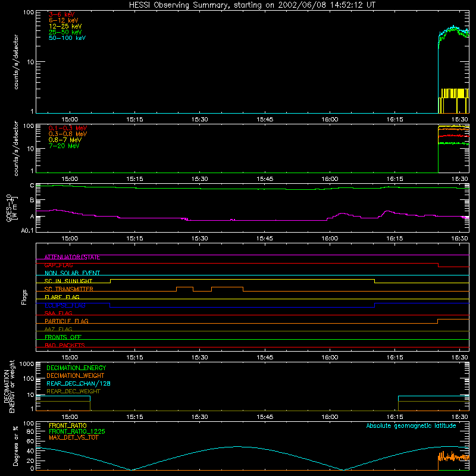Screen dimensions: 476x476
Task: Select the green FRONTS_OFF label
Action: 63,337
